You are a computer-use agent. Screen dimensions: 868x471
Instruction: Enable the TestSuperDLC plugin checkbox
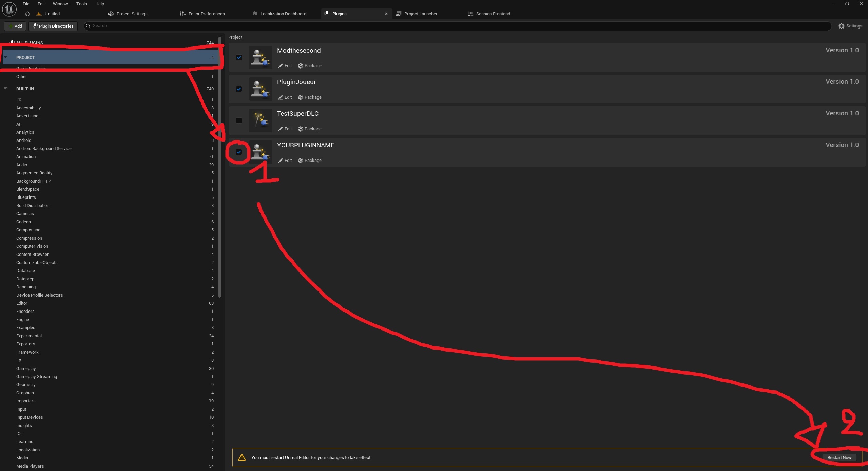(x=239, y=120)
